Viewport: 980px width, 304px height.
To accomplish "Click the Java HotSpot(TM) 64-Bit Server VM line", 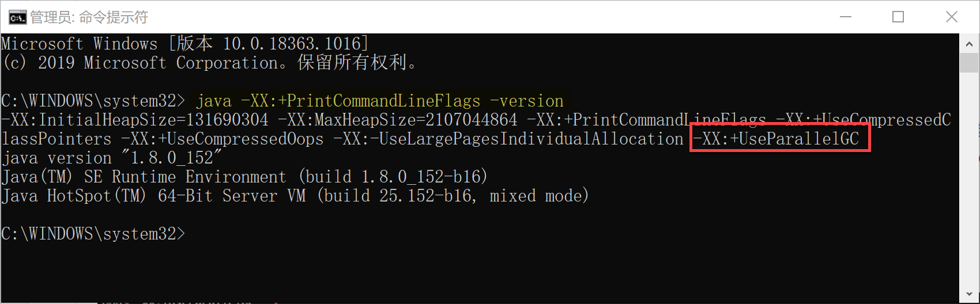I will click(295, 196).
